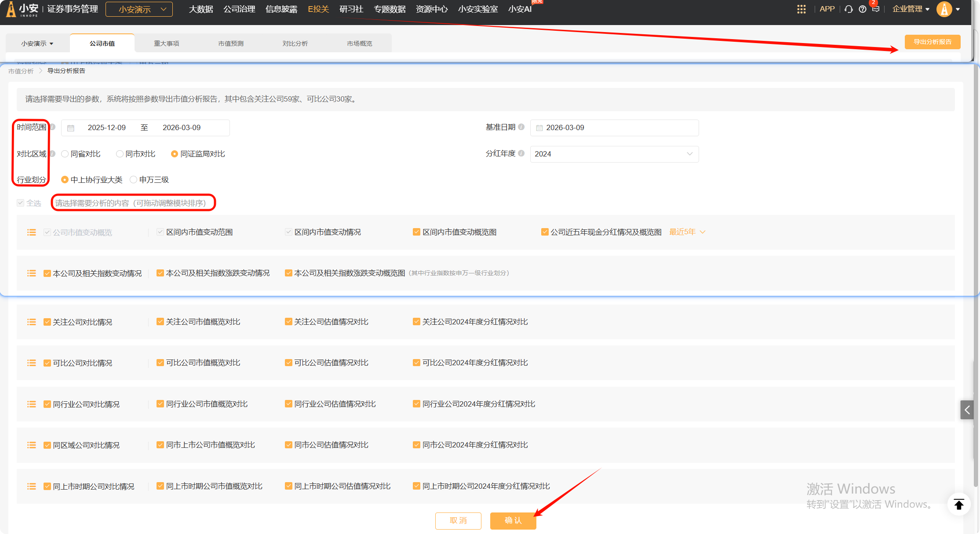
Task: Open the messages icon with badge
Action: click(x=875, y=9)
